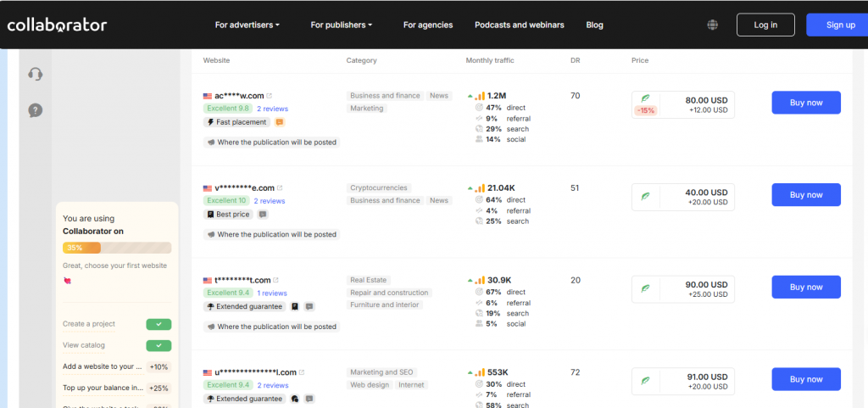868x408 pixels.
Task: Click the headset support icon in sidebar
Action: (x=36, y=74)
